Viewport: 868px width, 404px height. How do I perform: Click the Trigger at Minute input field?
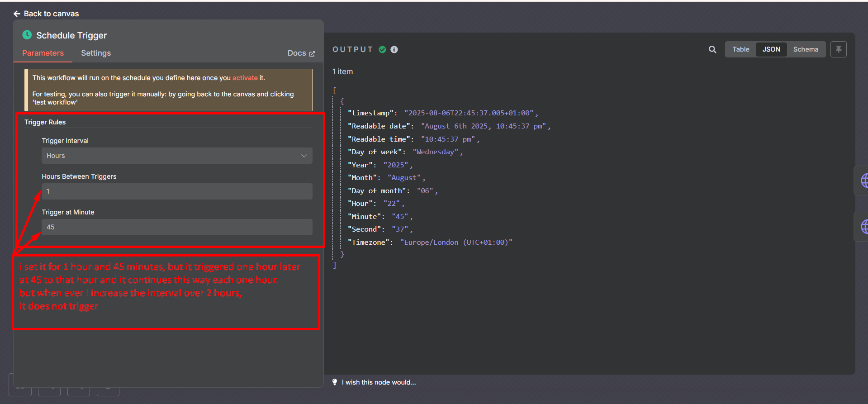(x=177, y=227)
